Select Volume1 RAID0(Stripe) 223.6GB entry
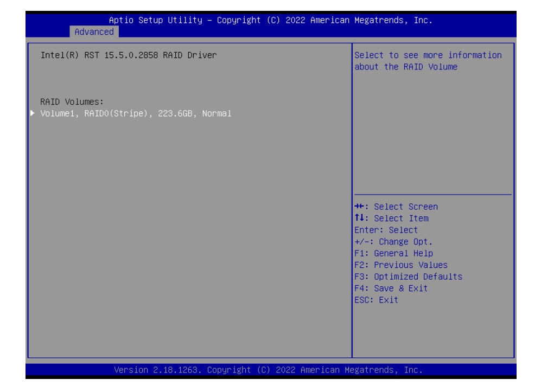 pos(136,114)
